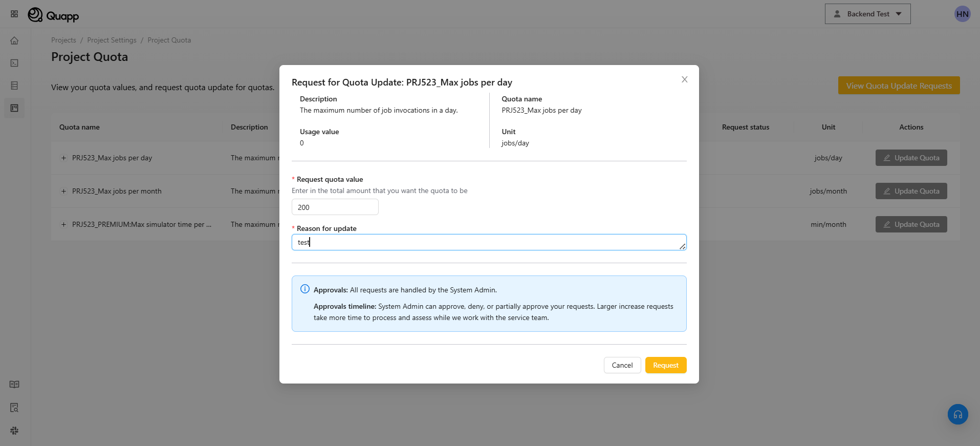This screenshot has height=446, width=980.
Task: Go to Projects breadcrumb link
Action: point(63,40)
